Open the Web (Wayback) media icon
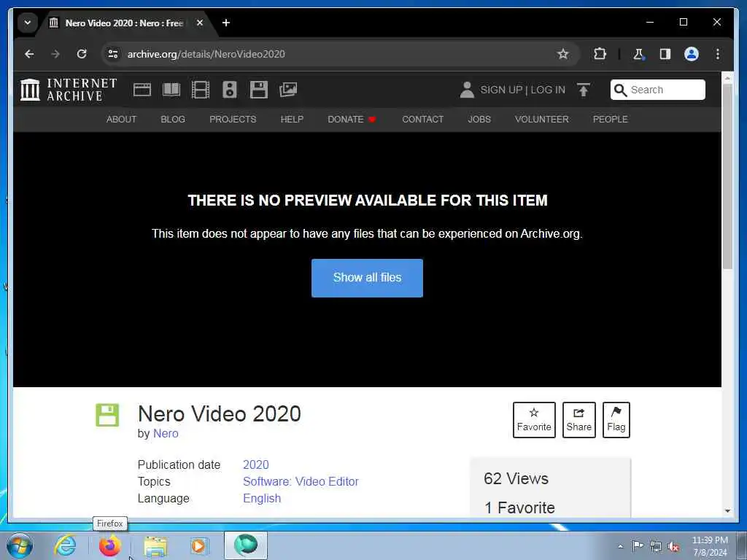This screenshot has width=747, height=560. pyautogui.click(x=142, y=90)
